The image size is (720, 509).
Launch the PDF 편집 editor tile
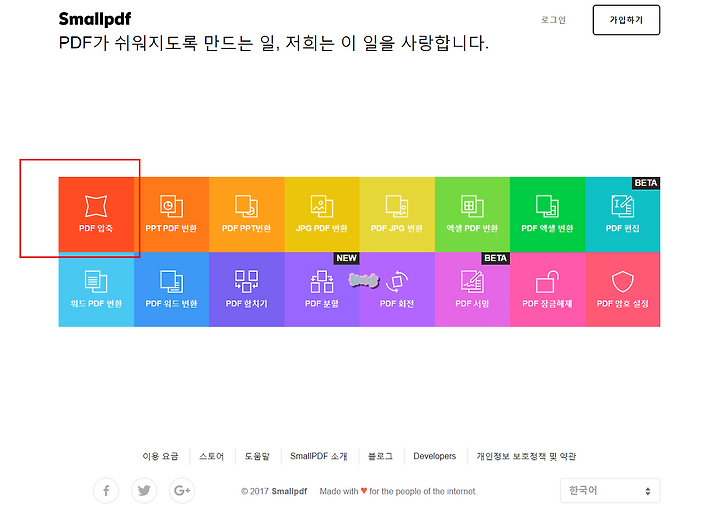click(x=623, y=215)
